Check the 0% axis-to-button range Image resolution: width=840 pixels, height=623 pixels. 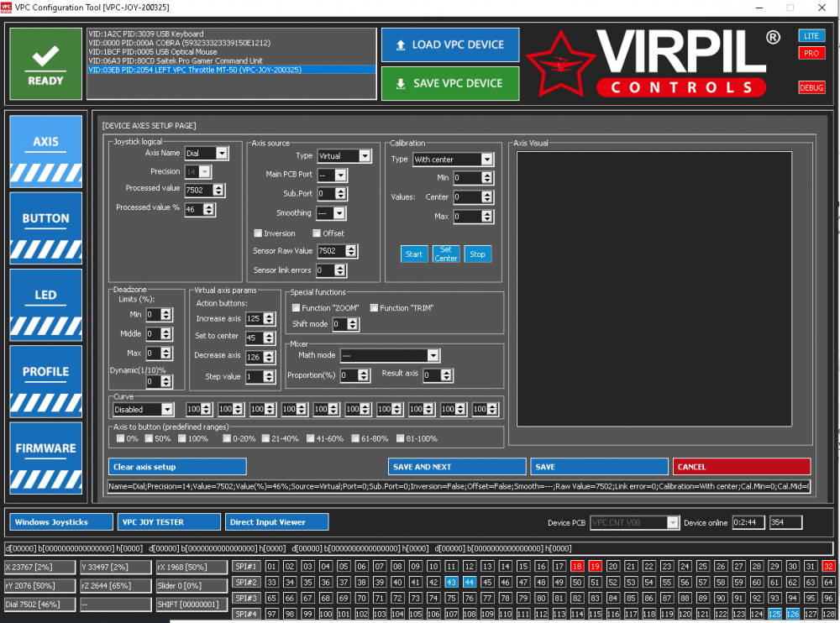[x=120, y=438]
